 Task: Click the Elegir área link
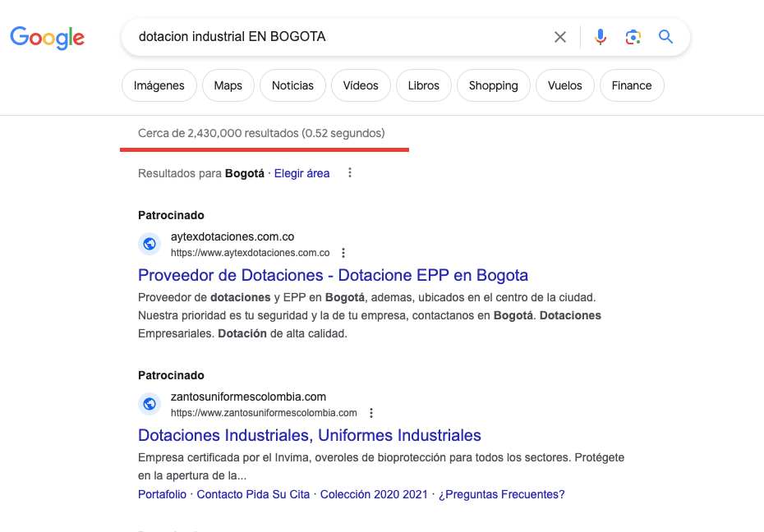[x=301, y=173]
